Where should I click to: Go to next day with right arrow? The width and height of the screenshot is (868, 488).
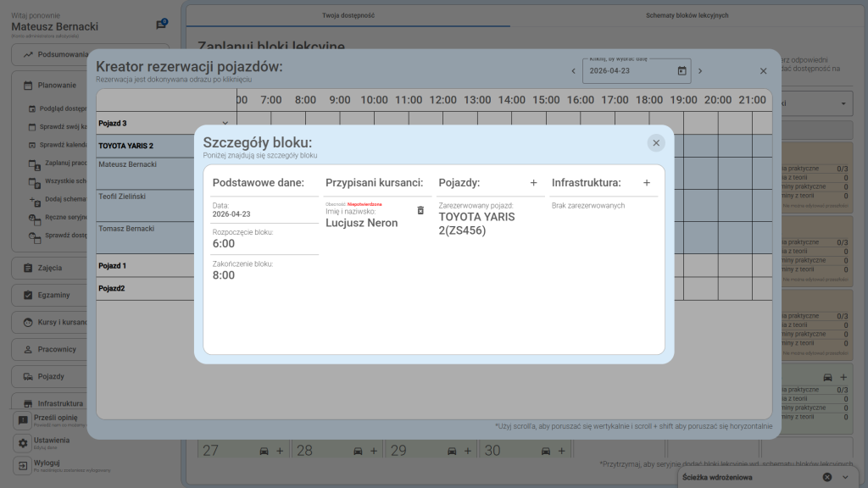click(700, 71)
